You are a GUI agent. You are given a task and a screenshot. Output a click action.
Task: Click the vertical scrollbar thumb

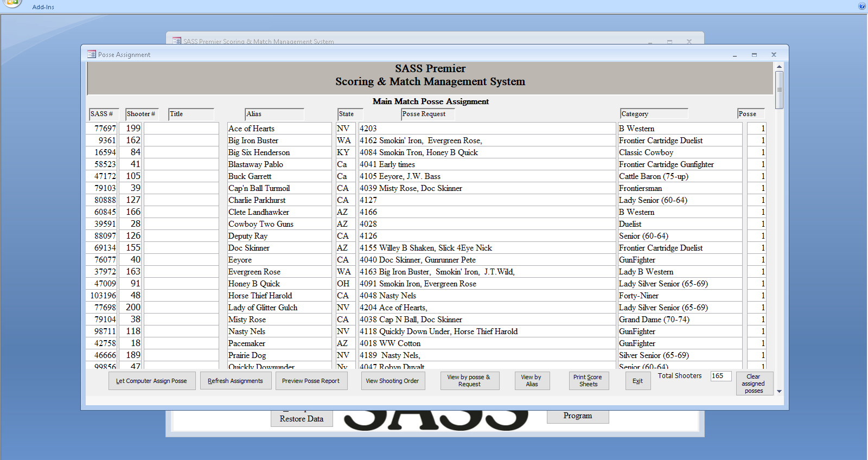(780, 90)
